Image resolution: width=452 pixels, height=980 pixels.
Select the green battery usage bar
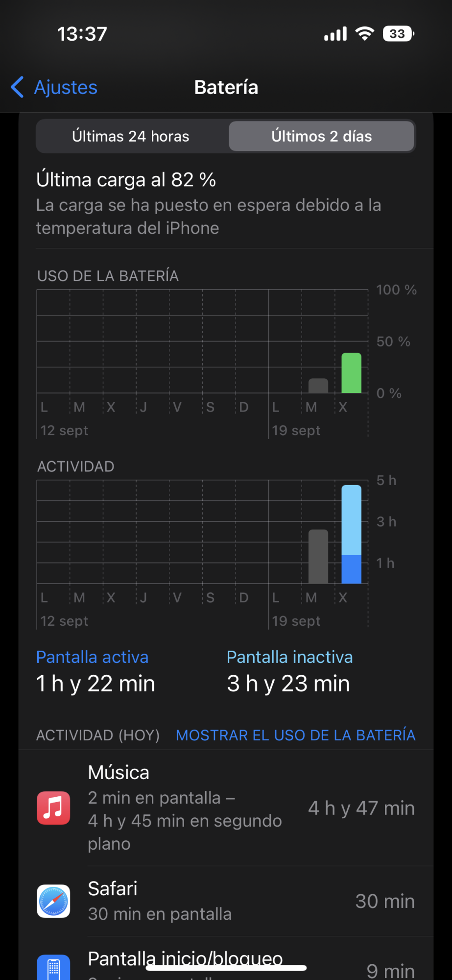pyautogui.click(x=351, y=373)
